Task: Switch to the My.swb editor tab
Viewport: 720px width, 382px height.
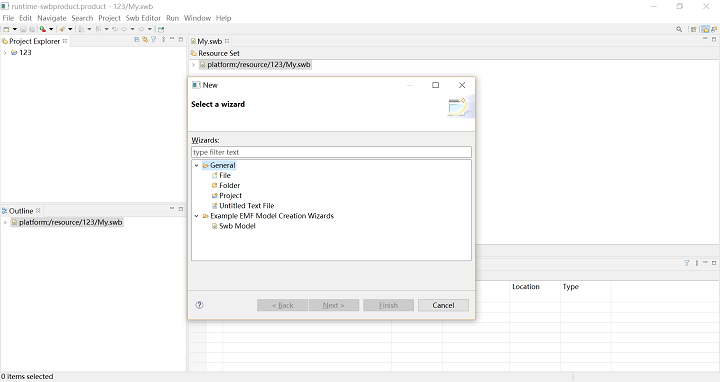Action: point(209,41)
